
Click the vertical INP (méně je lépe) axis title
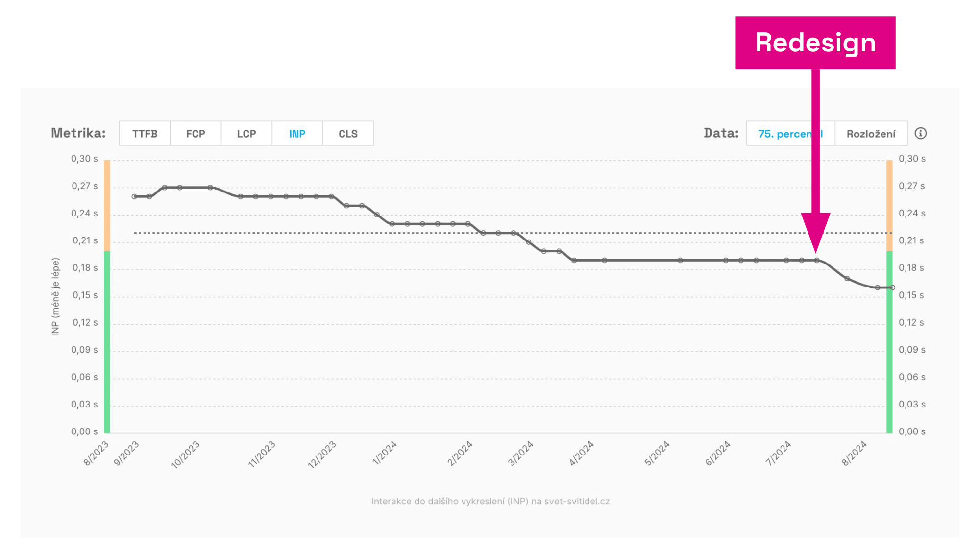pos(55,296)
